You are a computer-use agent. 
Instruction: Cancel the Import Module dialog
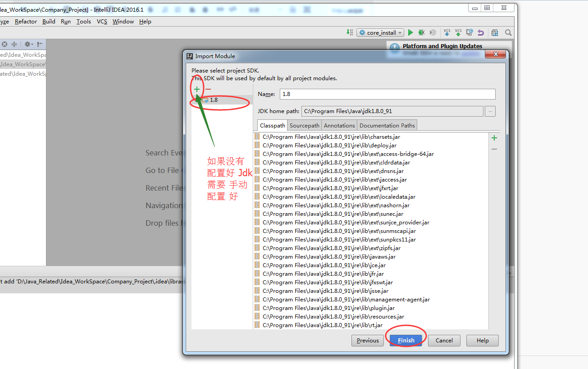[444, 340]
